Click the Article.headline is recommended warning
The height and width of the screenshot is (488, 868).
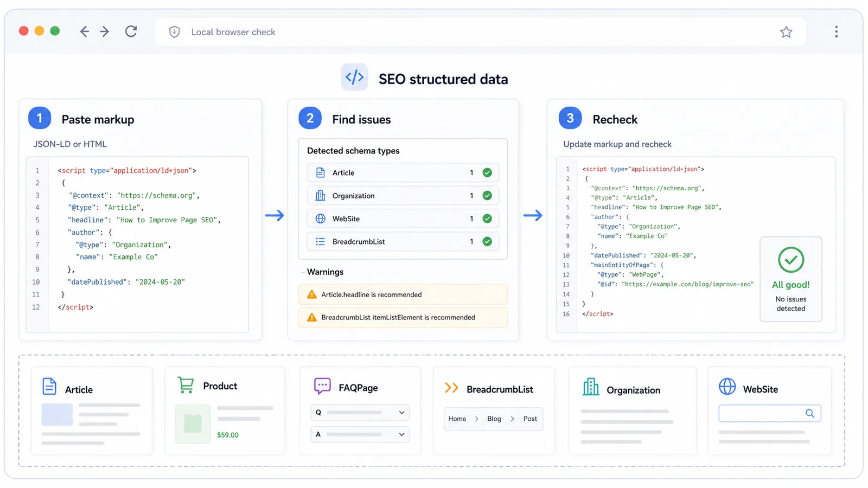pos(403,294)
